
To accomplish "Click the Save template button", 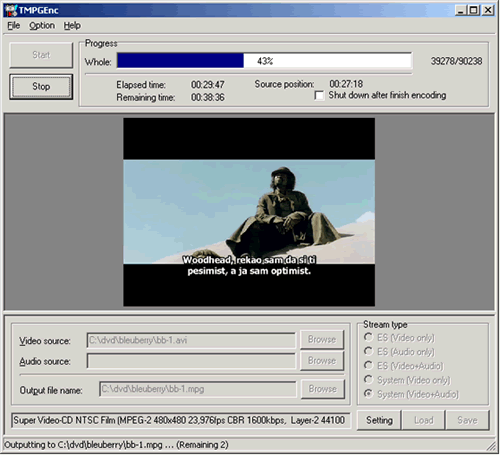I will point(467,420).
